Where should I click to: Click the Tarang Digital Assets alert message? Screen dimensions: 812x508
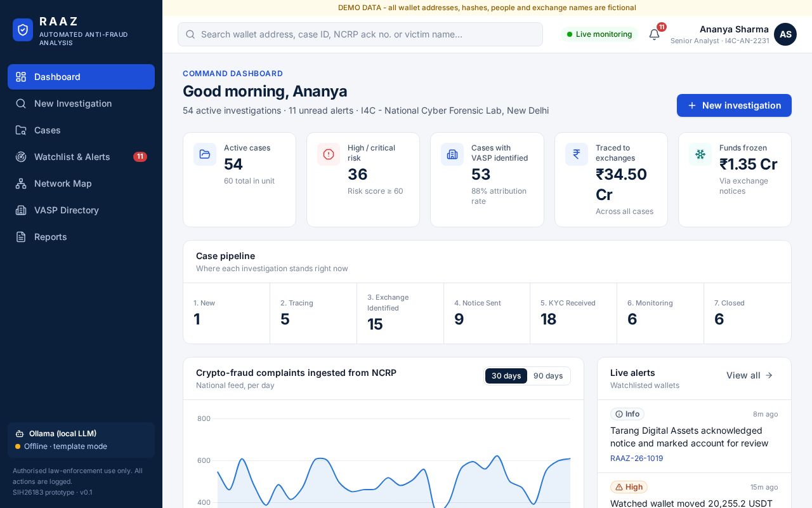point(689,437)
